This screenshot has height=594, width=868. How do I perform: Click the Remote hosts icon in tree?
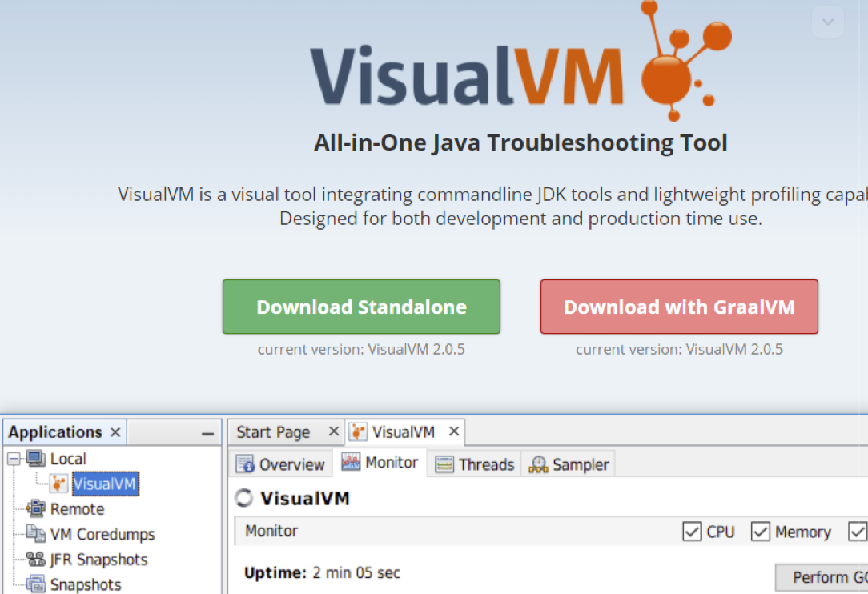point(36,509)
